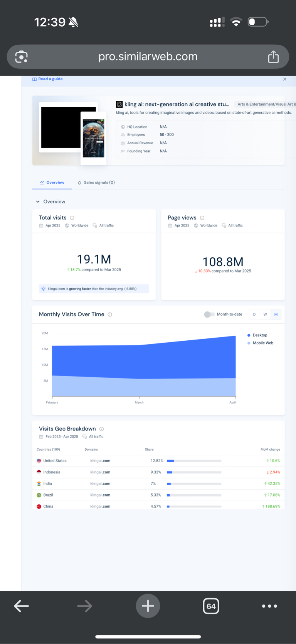Click the United States share bar
The height and width of the screenshot is (644, 296).
click(x=194, y=461)
